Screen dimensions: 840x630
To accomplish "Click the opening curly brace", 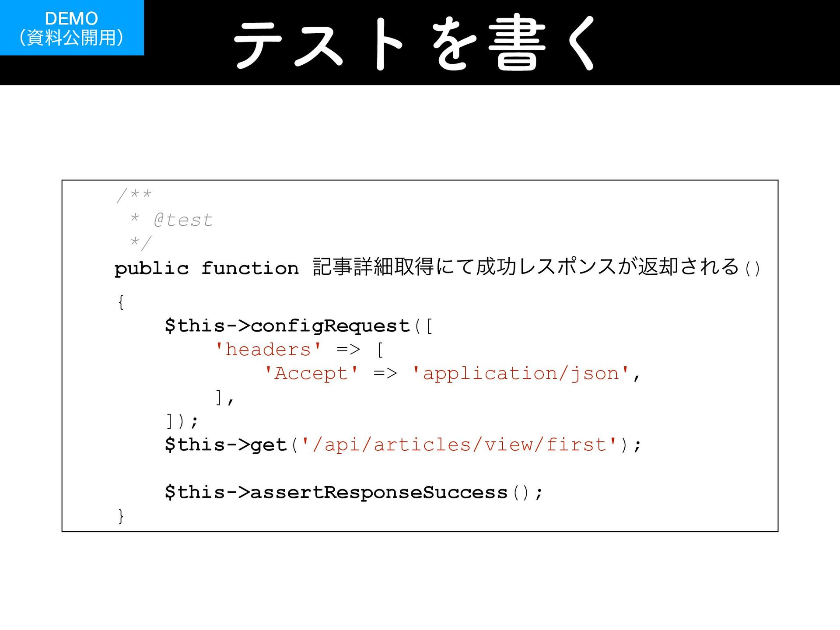I will point(121,302).
